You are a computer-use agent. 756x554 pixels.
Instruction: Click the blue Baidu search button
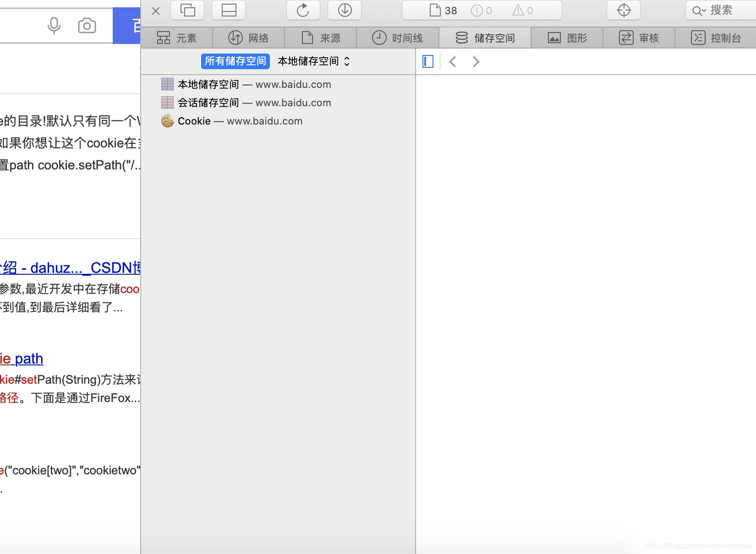tap(126, 26)
